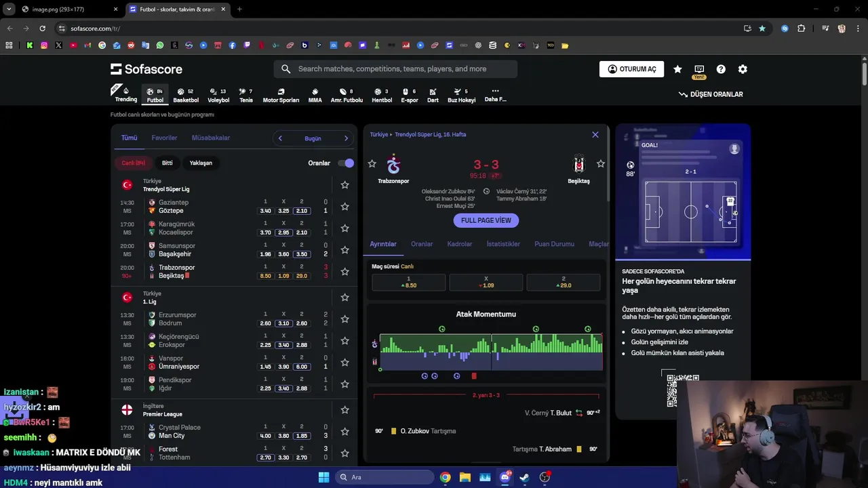The width and height of the screenshot is (868, 488).
Task: Open Windows Start menu
Action: click(323, 477)
